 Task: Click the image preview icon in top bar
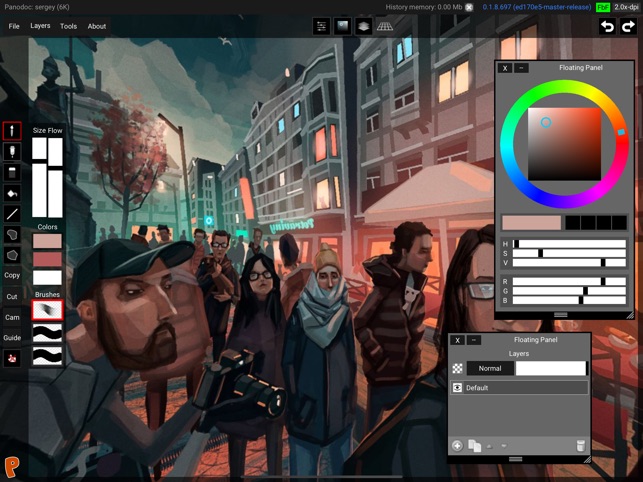342,26
